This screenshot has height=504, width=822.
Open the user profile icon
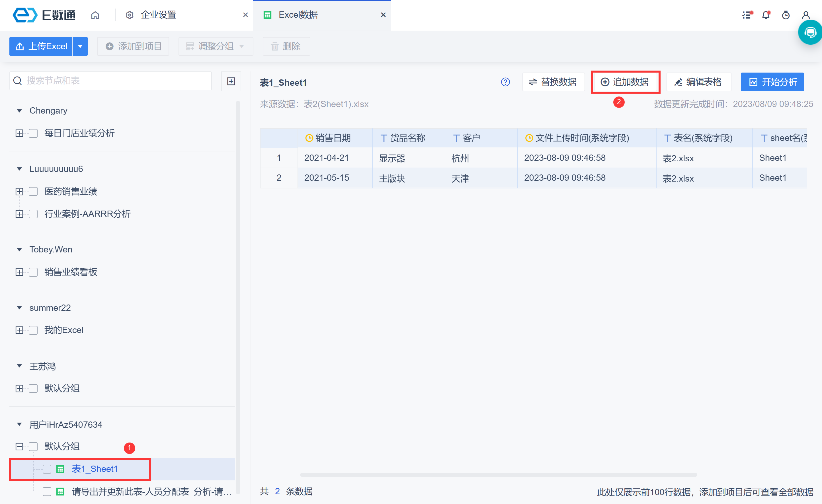pyautogui.click(x=806, y=15)
